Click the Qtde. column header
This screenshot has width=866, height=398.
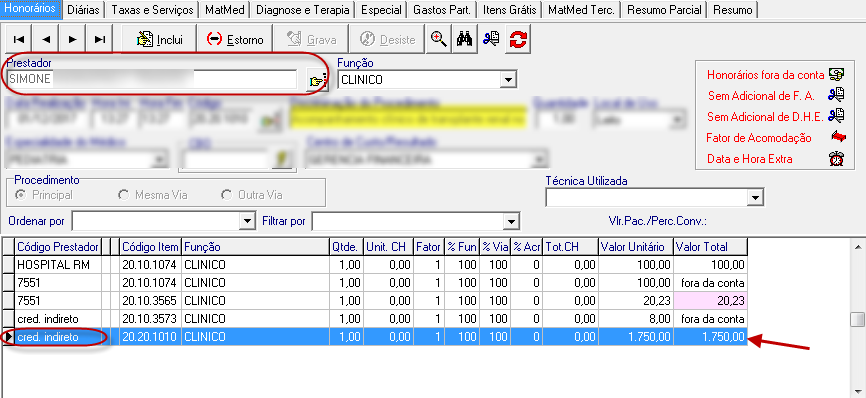346,247
